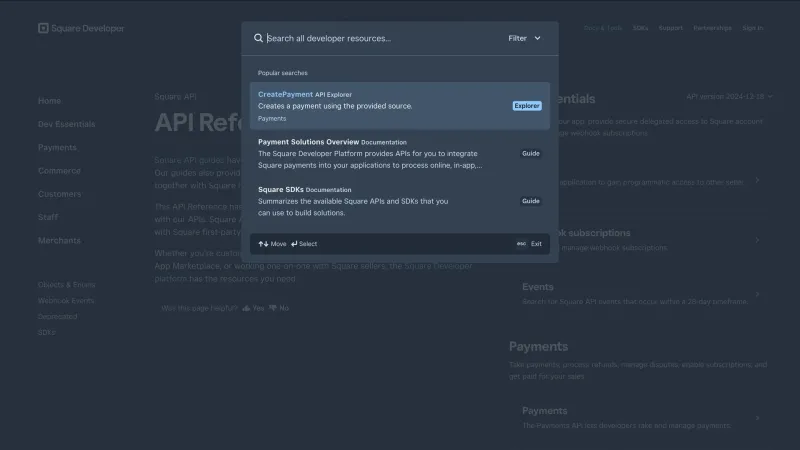This screenshot has width=800, height=450.
Task: Open Dev Essentials in the sidebar
Action: click(x=66, y=124)
